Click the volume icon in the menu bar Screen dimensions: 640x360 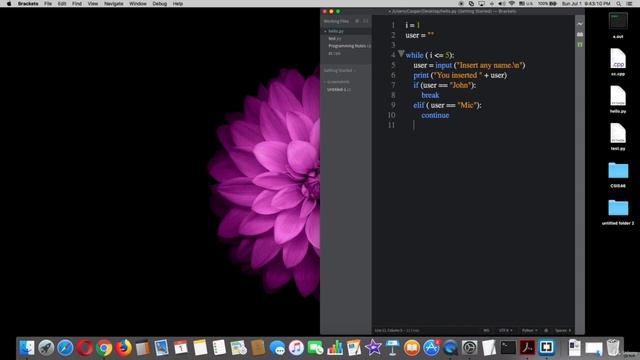click(502, 4)
